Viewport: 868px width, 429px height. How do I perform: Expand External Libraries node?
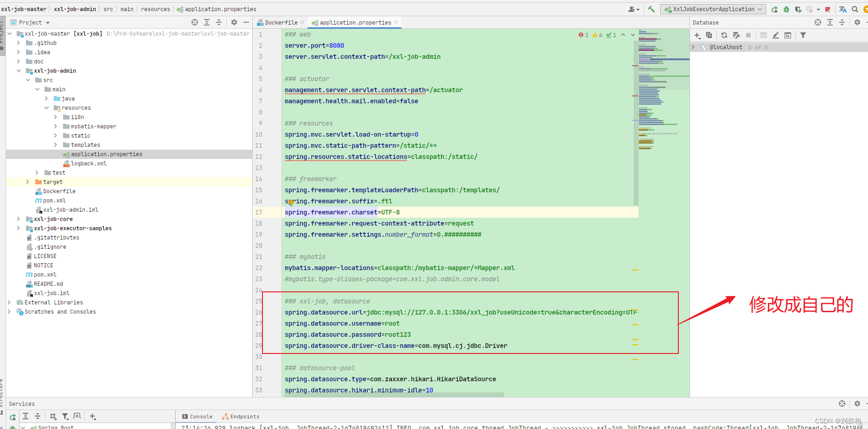pyautogui.click(x=9, y=303)
